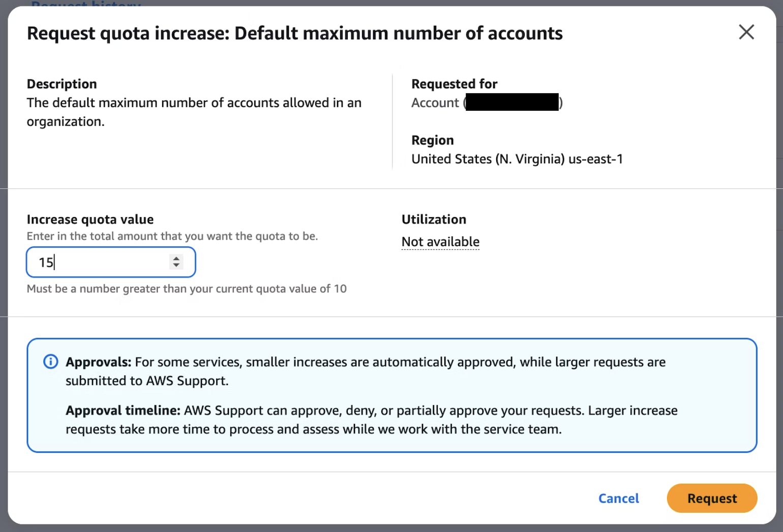Click the "Region" heading
The image size is (783, 532).
[x=432, y=140]
